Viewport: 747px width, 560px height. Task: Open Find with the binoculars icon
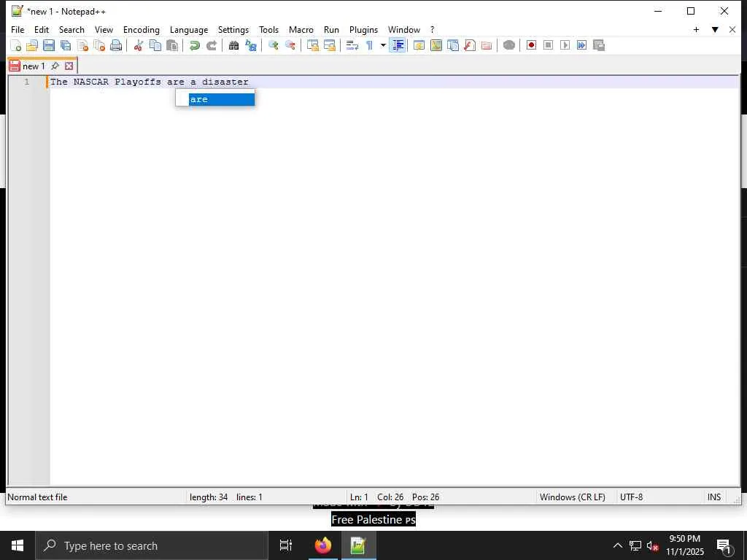(233, 45)
